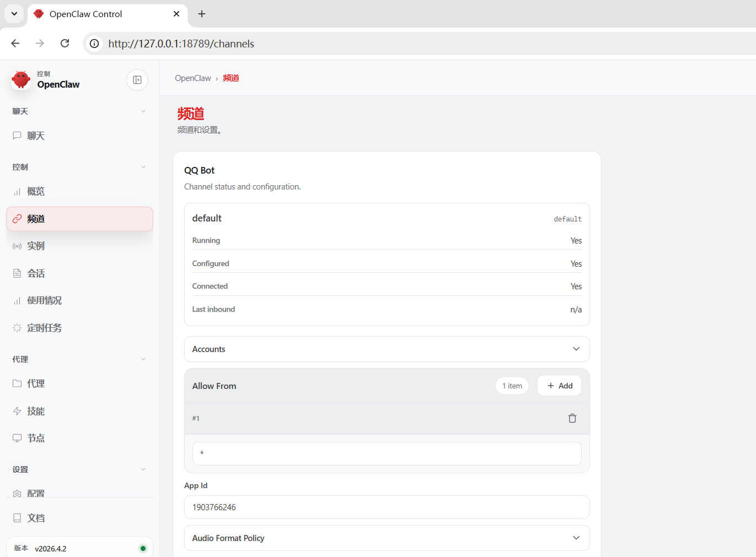Focus the Allow From #1 text field
756x557 pixels.
point(387,453)
